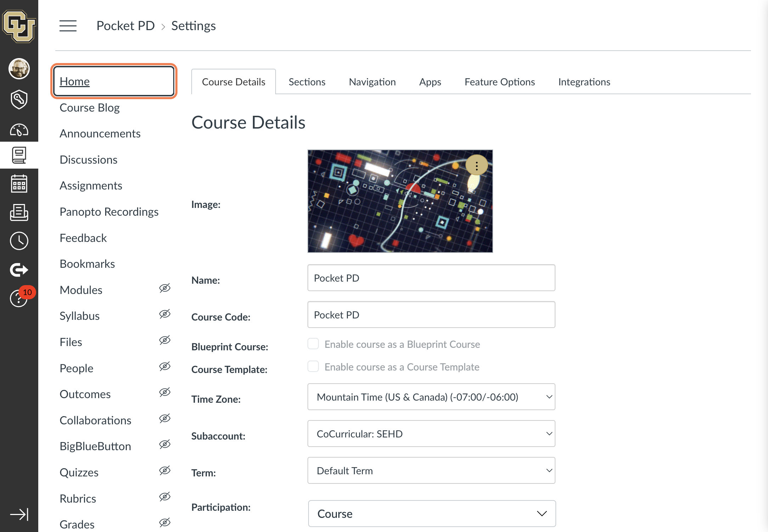Viewport: 768px width, 532px height.
Task: Open the Commons arrow icon
Action: tap(19, 270)
